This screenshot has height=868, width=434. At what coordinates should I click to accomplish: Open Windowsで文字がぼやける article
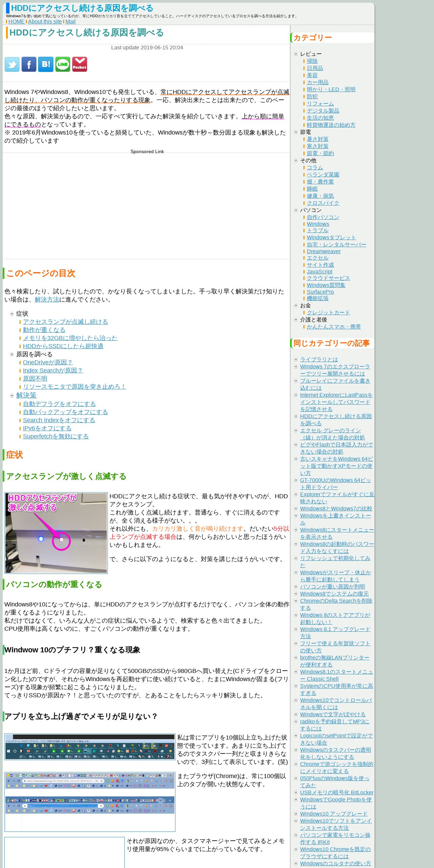click(x=333, y=715)
